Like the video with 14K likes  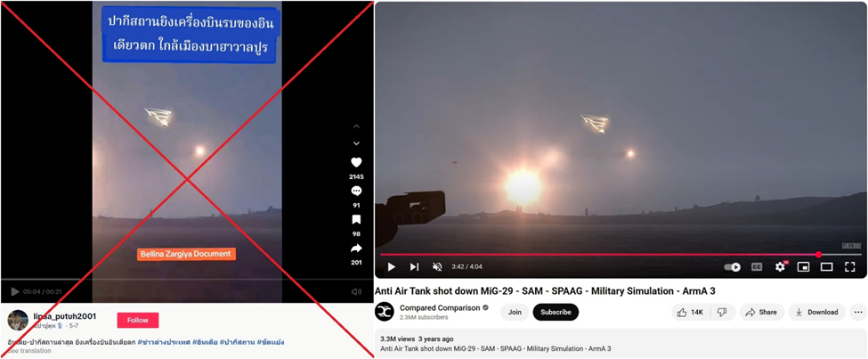pyautogui.click(x=690, y=313)
